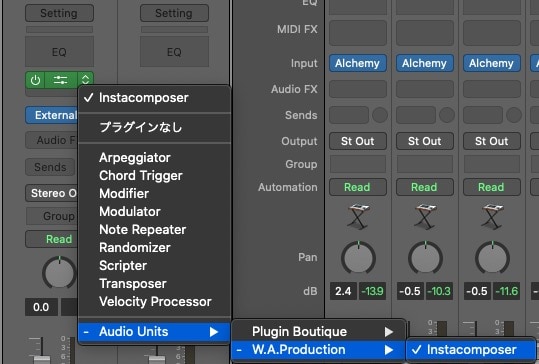Click third mixer channel pan knob
The image size is (539, 364).
(x=492, y=258)
